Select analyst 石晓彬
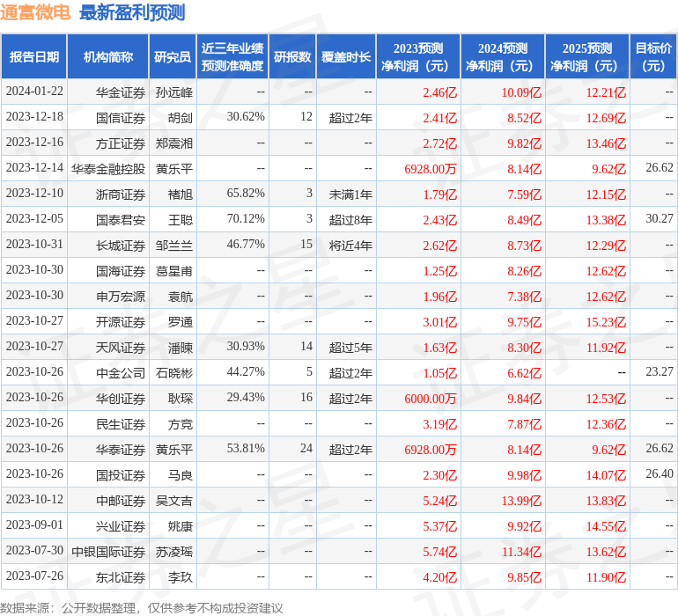This screenshot has height=616, width=678. tap(173, 373)
